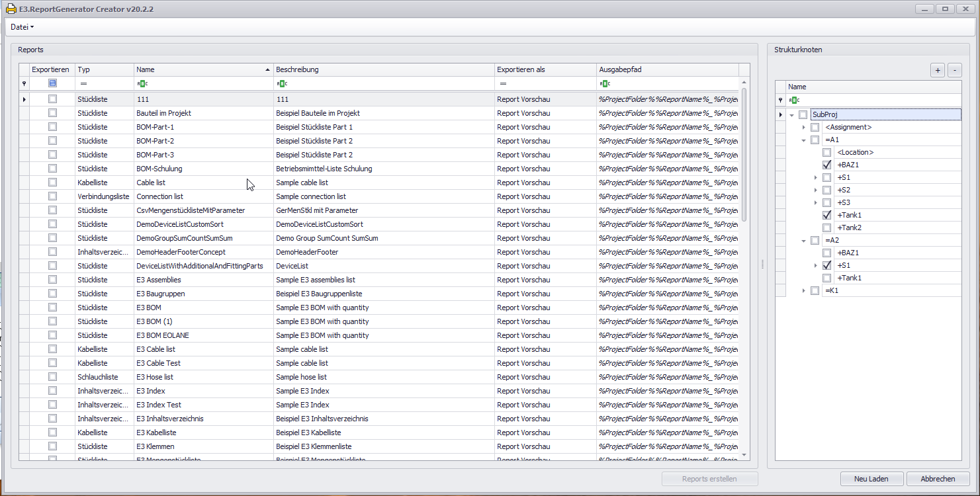This screenshot has height=496, width=980.
Task: Collapse the =A2 structure node
Action: [804, 239]
